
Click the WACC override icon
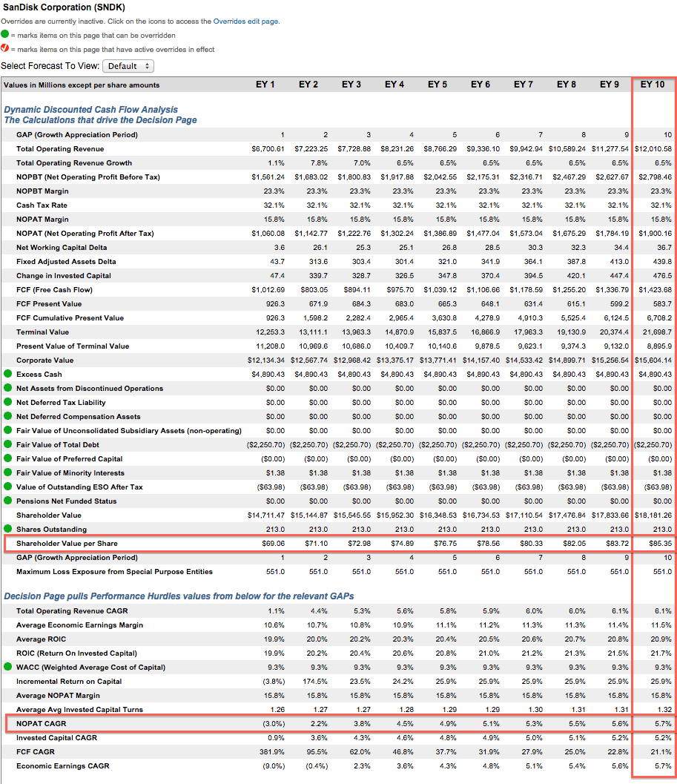coord(8,667)
